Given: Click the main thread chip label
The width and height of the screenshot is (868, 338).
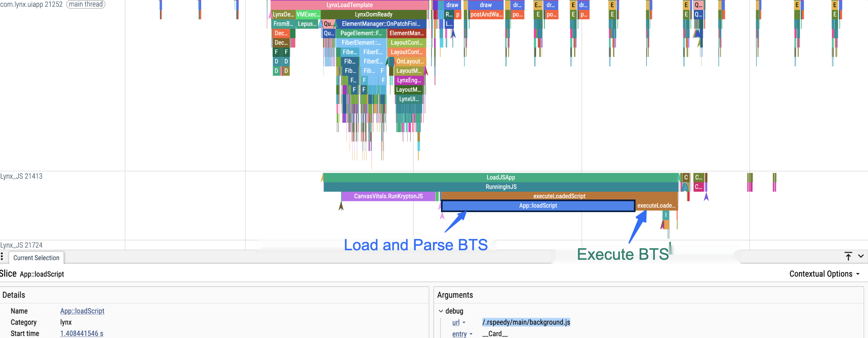Looking at the screenshot, I should [x=86, y=4].
